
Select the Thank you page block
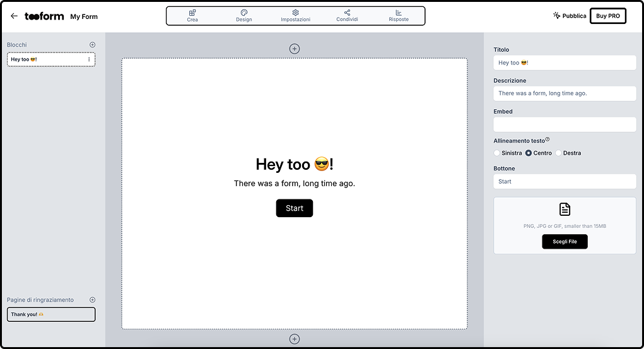(50, 314)
